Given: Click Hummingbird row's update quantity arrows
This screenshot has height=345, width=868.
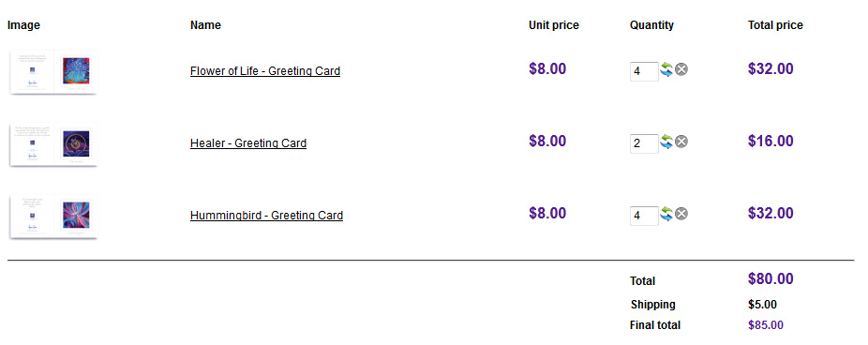Looking at the screenshot, I should tap(667, 214).
